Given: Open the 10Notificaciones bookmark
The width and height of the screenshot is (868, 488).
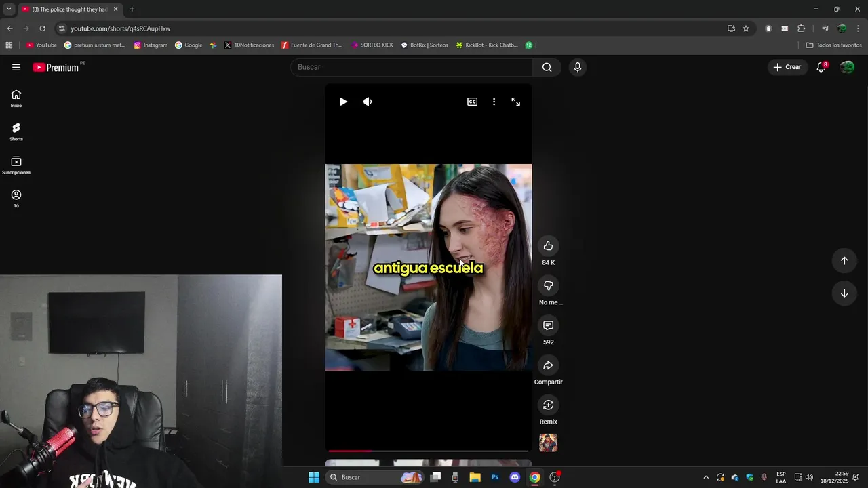Looking at the screenshot, I should [250, 45].
